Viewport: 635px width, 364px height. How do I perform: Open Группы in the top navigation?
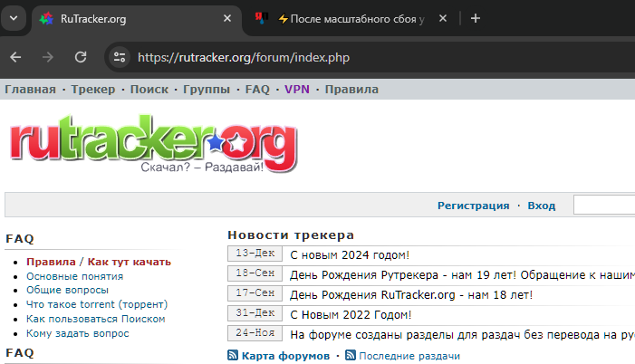(207, 89)
